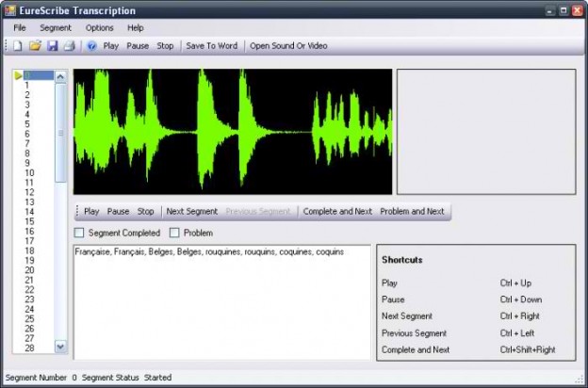The width and height of the screenshot is (588, 388).
Task: Click the yellow current-segment arrow marker
Action: (18, 75)
